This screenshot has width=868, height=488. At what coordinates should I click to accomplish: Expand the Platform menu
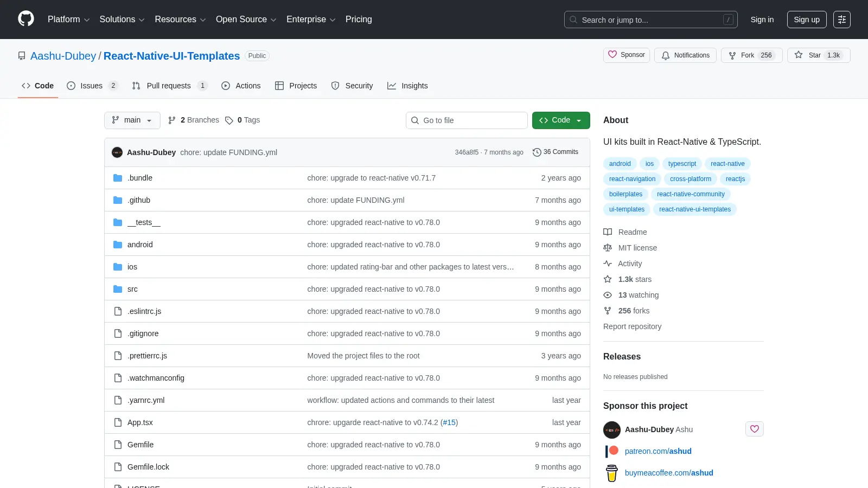(68, 20)
